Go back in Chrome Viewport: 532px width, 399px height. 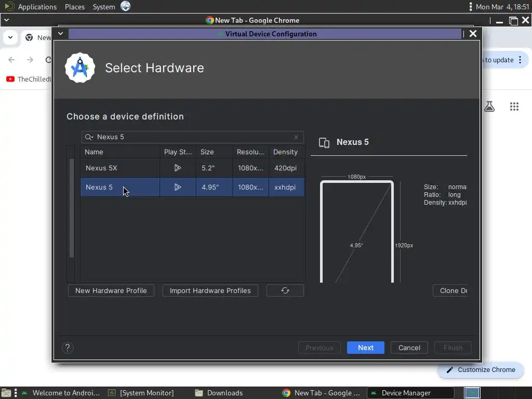click(x=11, y=60)
